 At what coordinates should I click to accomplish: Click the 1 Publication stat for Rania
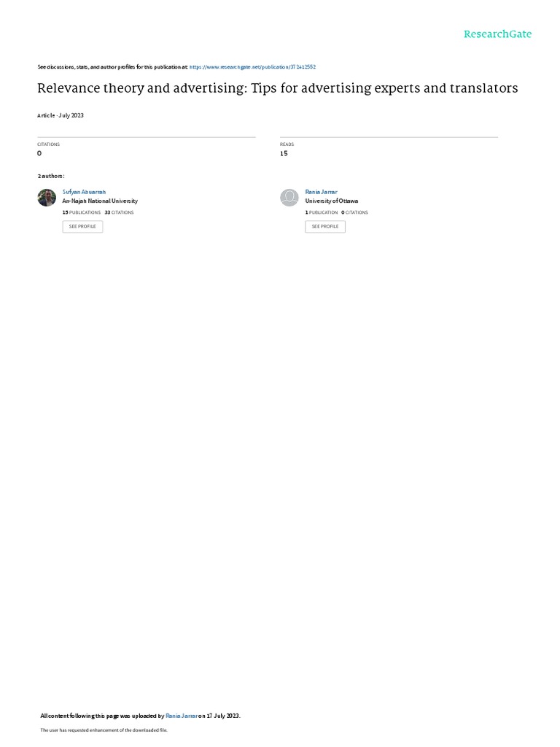(322, 212)
